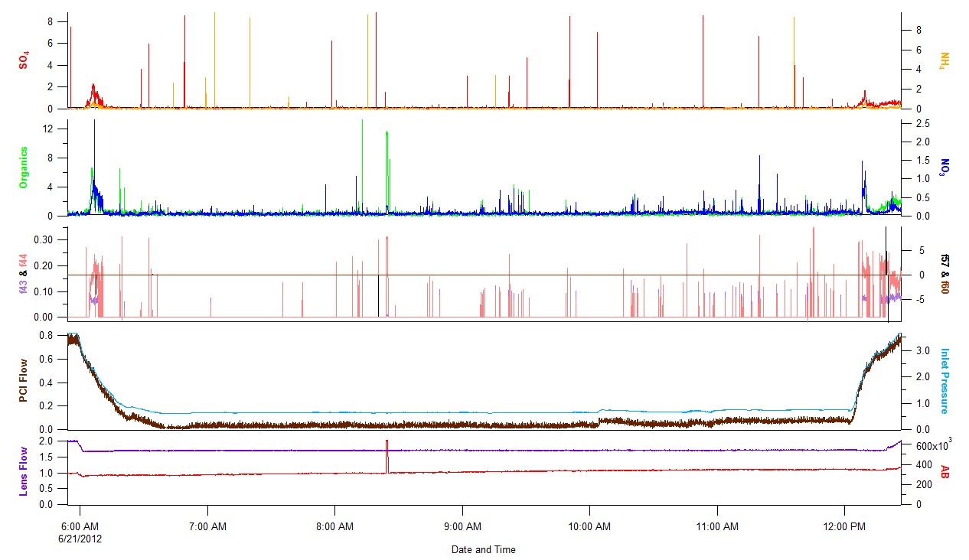Select the f57 & f60 axis label
969x560 pixels.
pos(945,275)
